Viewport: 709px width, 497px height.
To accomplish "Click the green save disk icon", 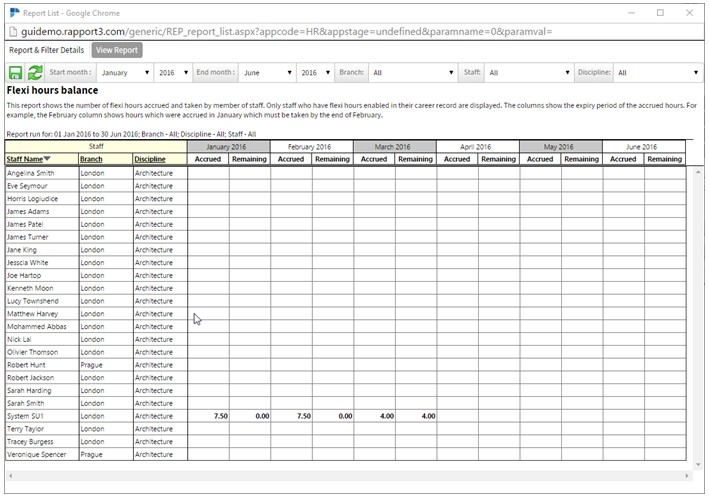I will pos(15,73).
